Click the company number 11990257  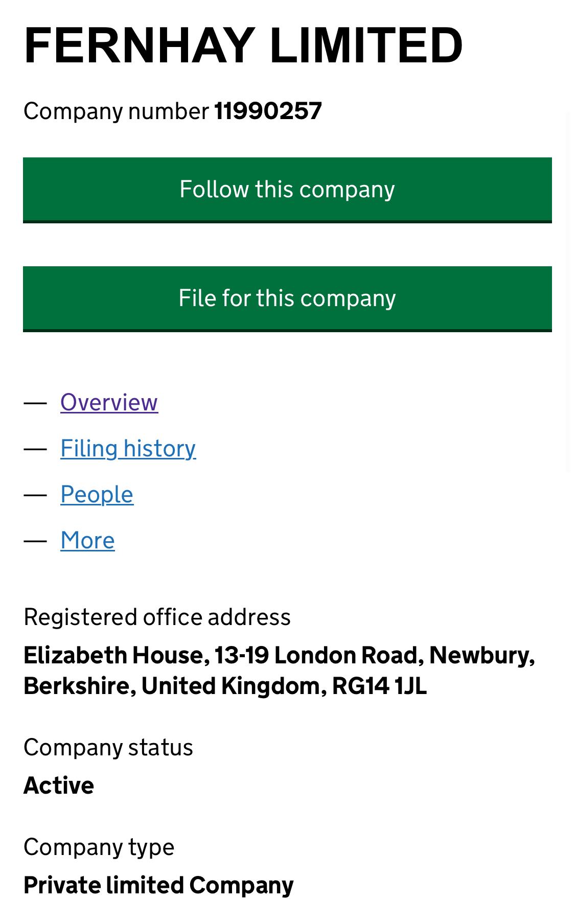click(x=268, y=111)
